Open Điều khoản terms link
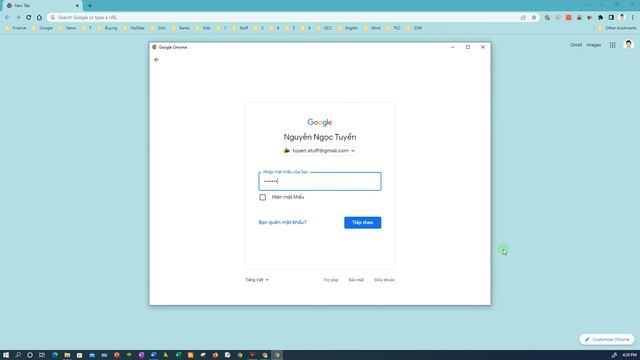640x360 pixels. point(384,280)
